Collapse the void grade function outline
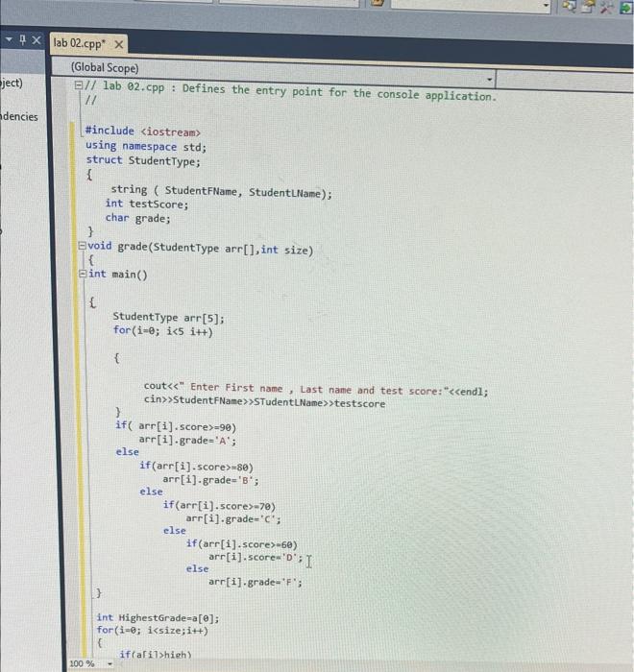This screenshot has width=634, height=672. (x=82, y=246)
